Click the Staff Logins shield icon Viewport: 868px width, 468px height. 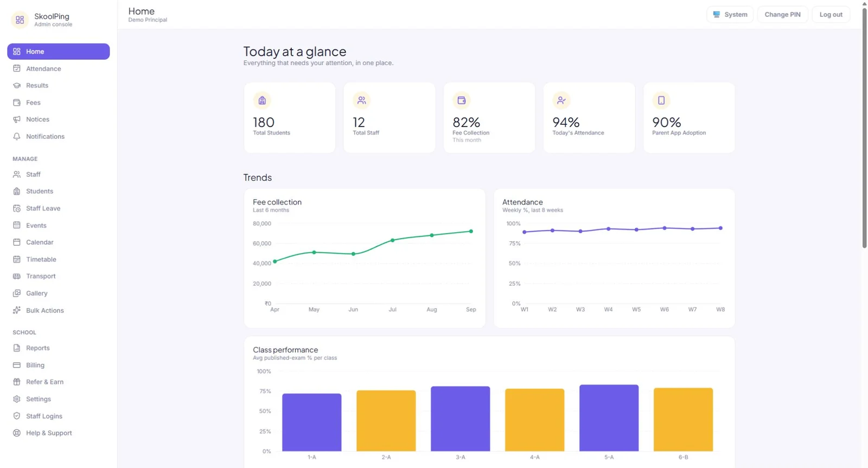[x=17, y=416]
